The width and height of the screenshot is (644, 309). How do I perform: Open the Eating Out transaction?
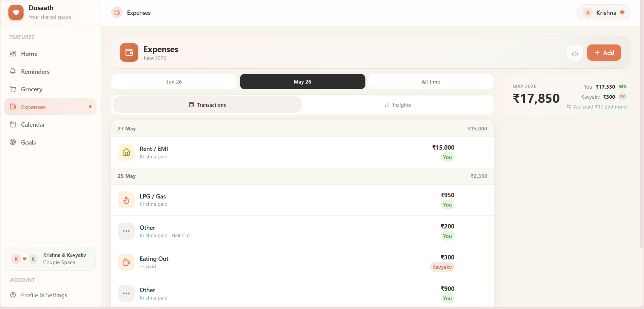pyautogui.click(x=302, y=262)
